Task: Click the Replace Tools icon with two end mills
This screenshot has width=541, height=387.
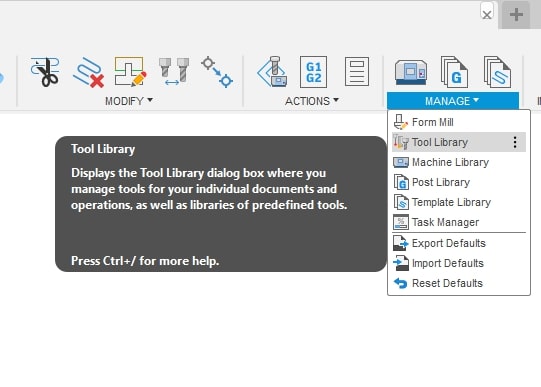Action: [x=174, y=72]
